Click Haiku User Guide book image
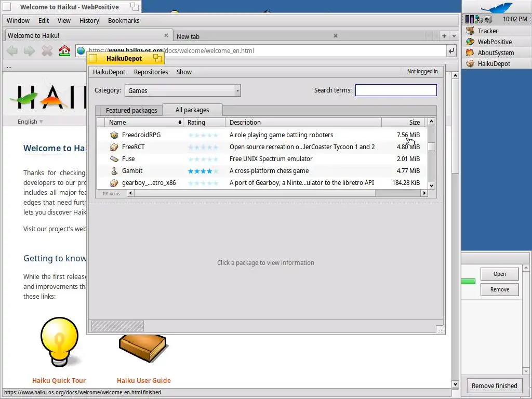 [143, 348]
